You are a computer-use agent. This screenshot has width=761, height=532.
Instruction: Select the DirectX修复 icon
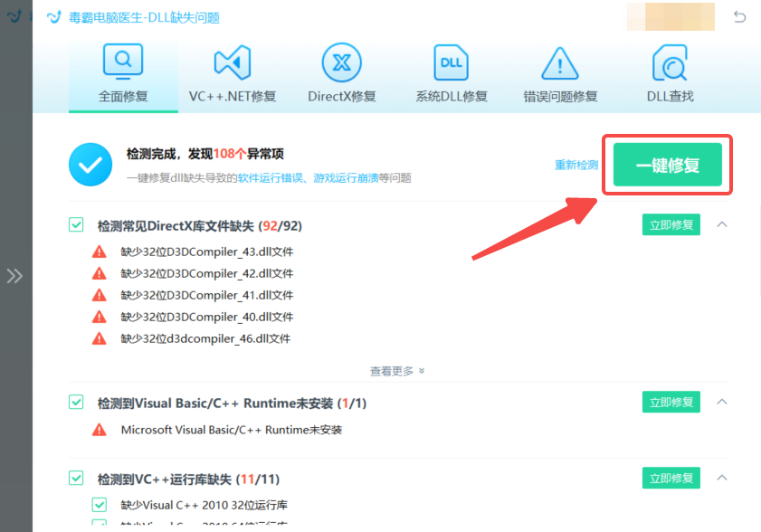pyautogui.click(x=341, y=63)
